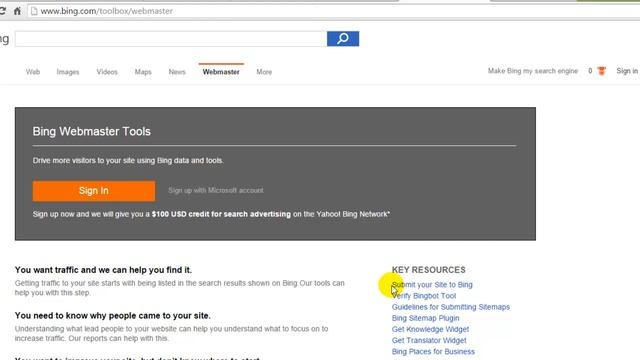The height and width of the screenshot is (360, 640).
Task: Click heading 'You need to know why people came'
Action: 113,316
